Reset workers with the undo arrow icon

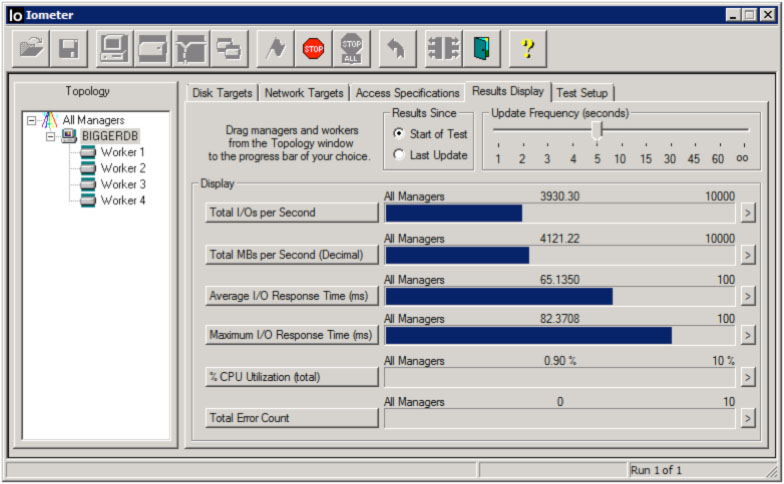tap(397, 48)
